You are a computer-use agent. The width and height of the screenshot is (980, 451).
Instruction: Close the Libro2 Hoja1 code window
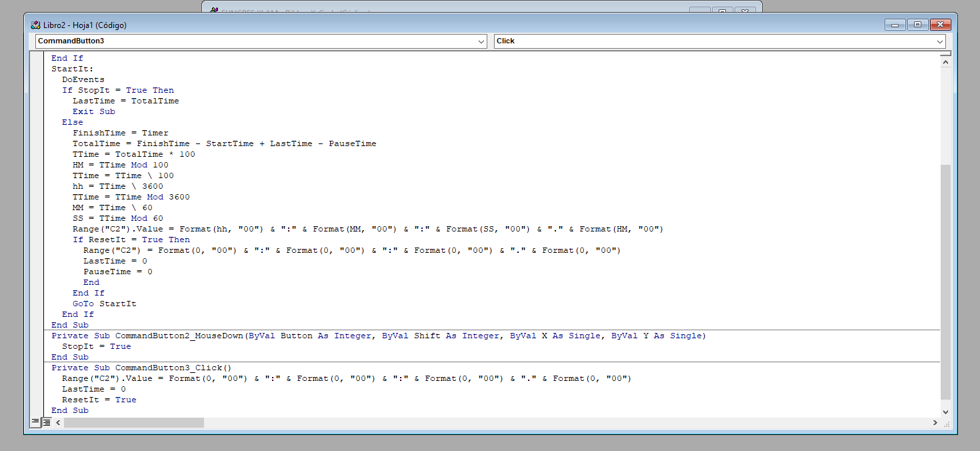coord(940,25)
